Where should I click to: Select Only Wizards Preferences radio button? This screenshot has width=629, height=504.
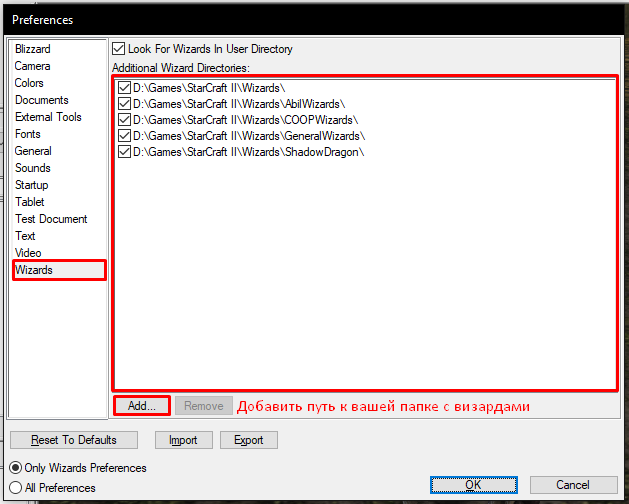click(x=16, y=468)
